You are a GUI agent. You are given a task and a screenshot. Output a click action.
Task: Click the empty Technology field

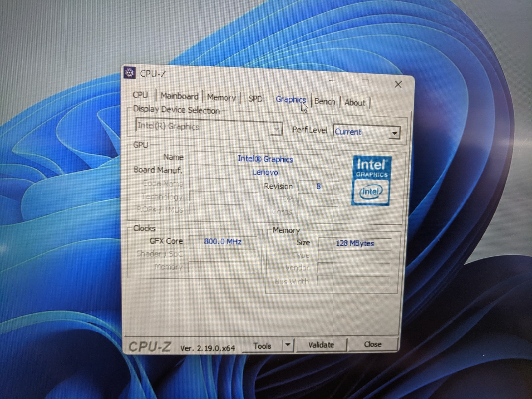[x=223, y=198]
